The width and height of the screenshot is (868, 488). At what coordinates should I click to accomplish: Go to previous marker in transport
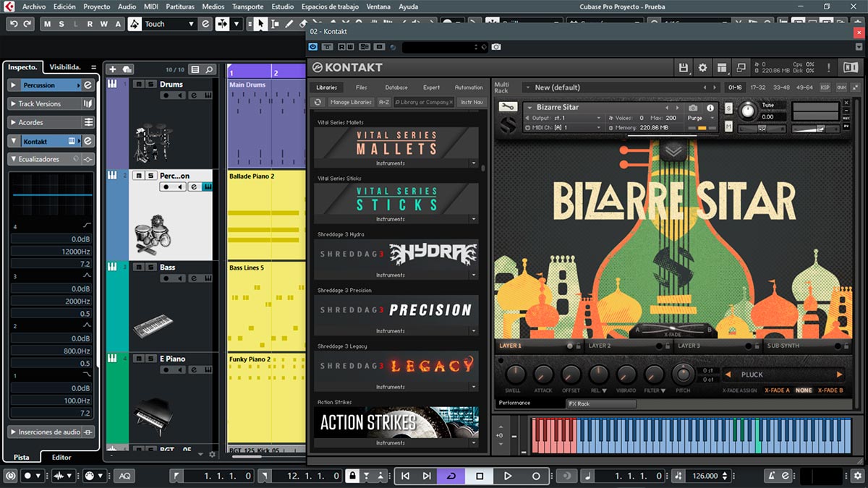point(405,476)
